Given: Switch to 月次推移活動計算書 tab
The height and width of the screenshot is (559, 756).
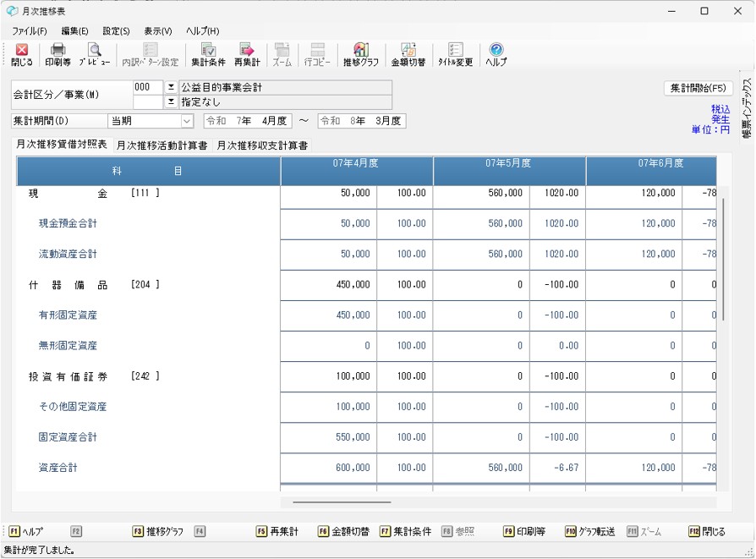Looking at the screenshot, I should pos(162,145).
